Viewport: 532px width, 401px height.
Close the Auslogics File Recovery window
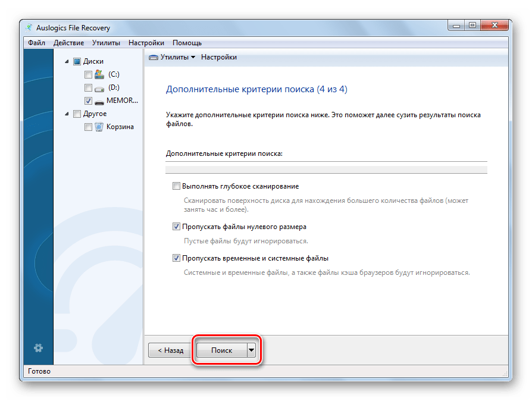click(x=495, y=26)
